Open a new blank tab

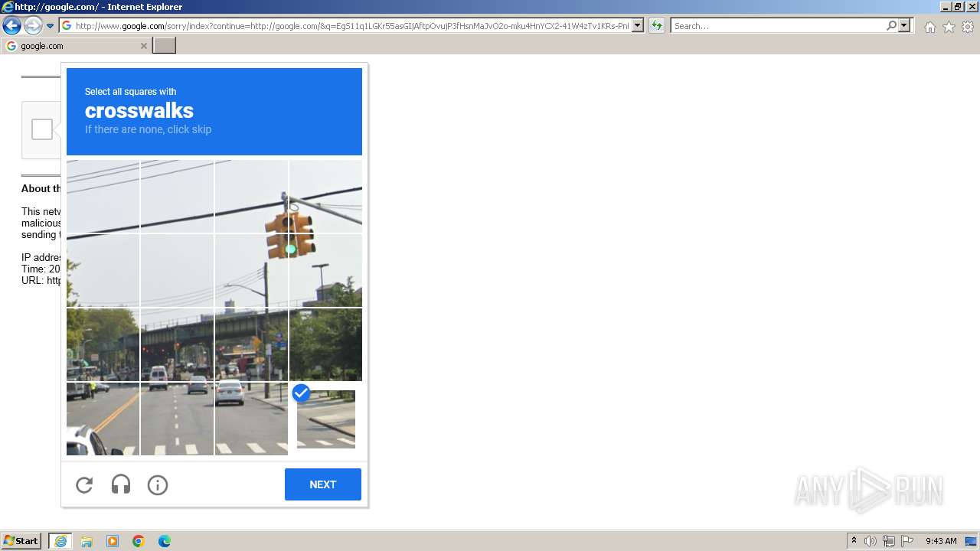click(165, 46)
